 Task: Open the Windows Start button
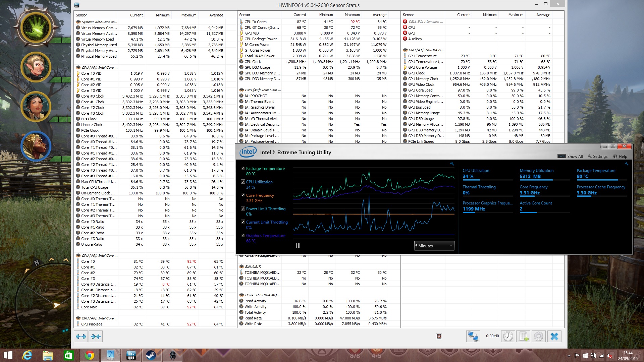[x=8, y=355]
